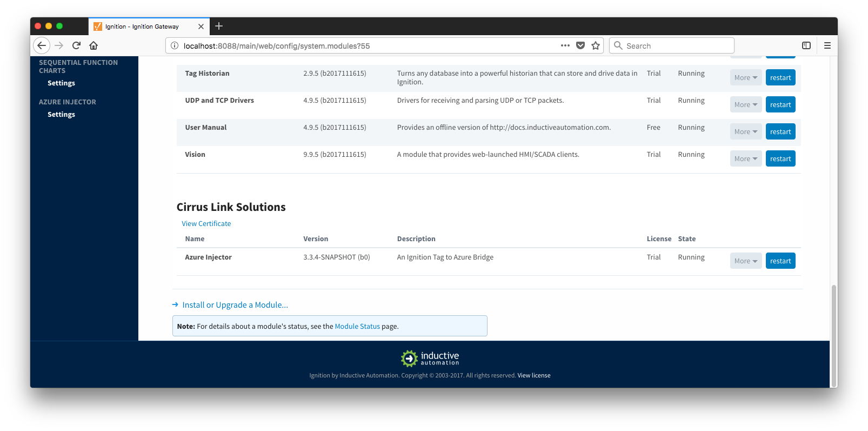Viewport: 868px width, 431px height.
Task: Select Settings under Sequential Function Charts
Action: click(61, 83)
